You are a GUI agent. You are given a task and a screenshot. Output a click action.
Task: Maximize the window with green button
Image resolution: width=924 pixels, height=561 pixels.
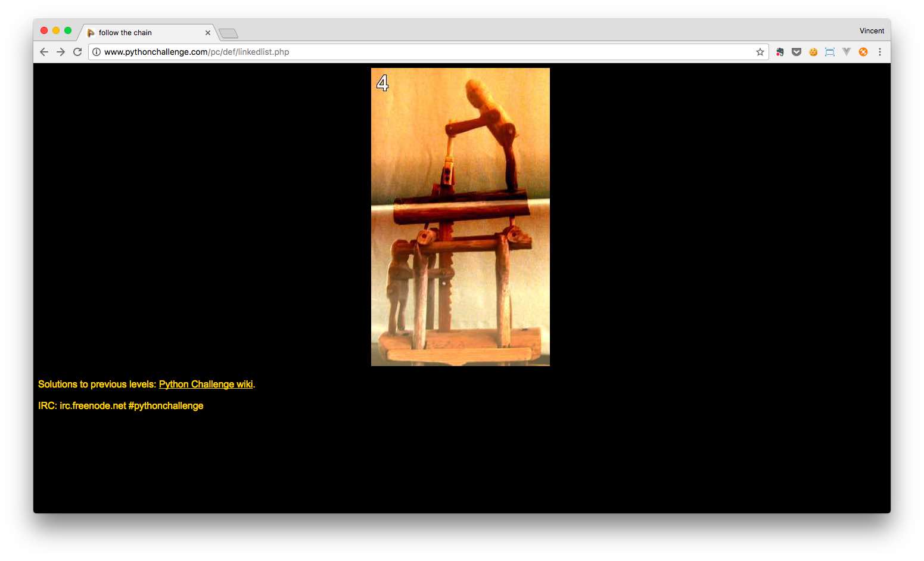tap(68, 30)
